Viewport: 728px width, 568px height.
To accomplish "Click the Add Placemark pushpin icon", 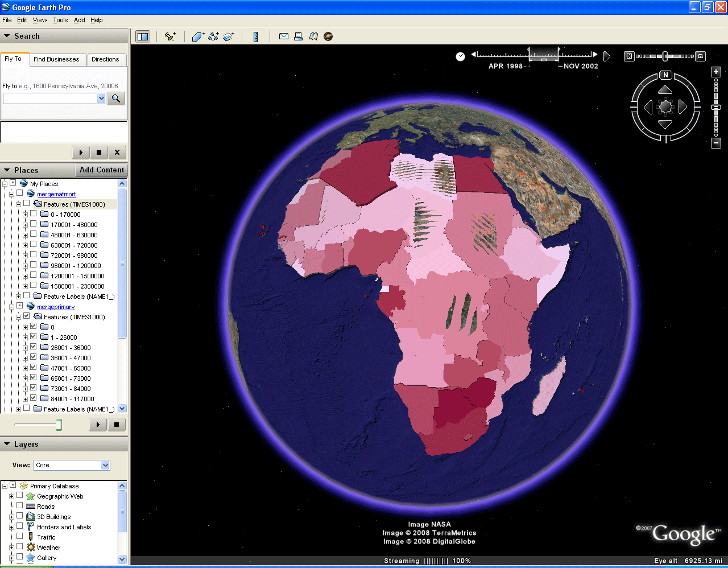I will pyautogui.click(x=169, y=36).
